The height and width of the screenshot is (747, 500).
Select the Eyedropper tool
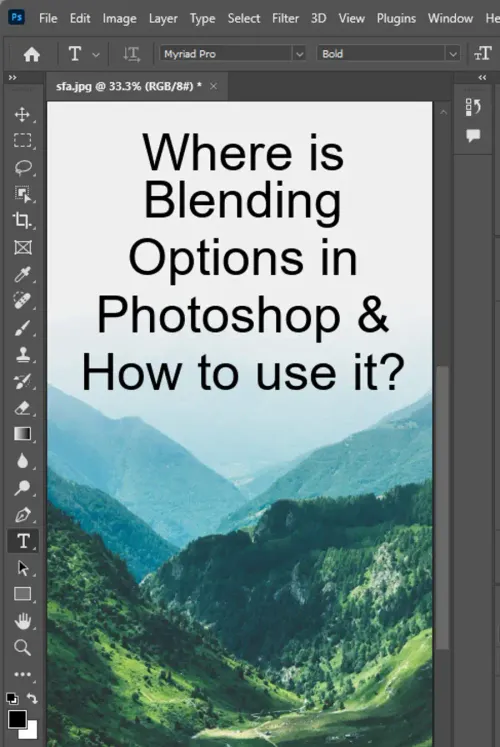click(x=22, y=274)
